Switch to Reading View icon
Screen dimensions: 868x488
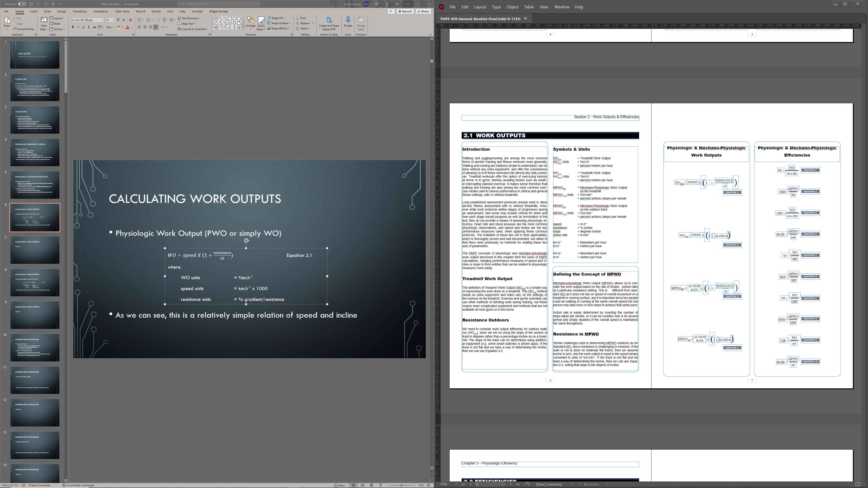tap(371, 485)
